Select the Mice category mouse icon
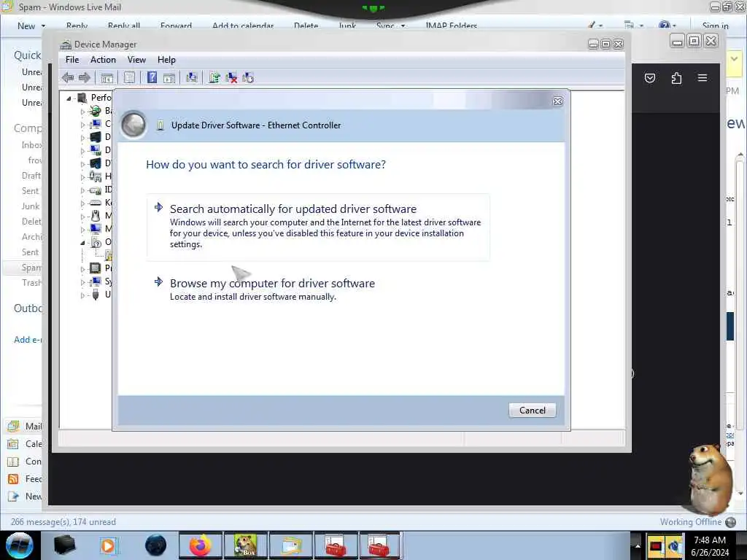This screenshot has width=747, height=560. (96, 216)
